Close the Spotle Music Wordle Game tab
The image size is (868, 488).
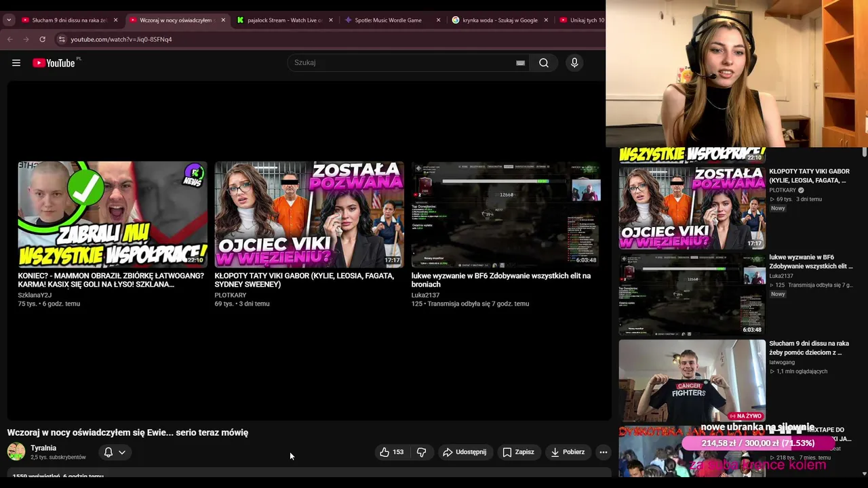coord(438,20)
